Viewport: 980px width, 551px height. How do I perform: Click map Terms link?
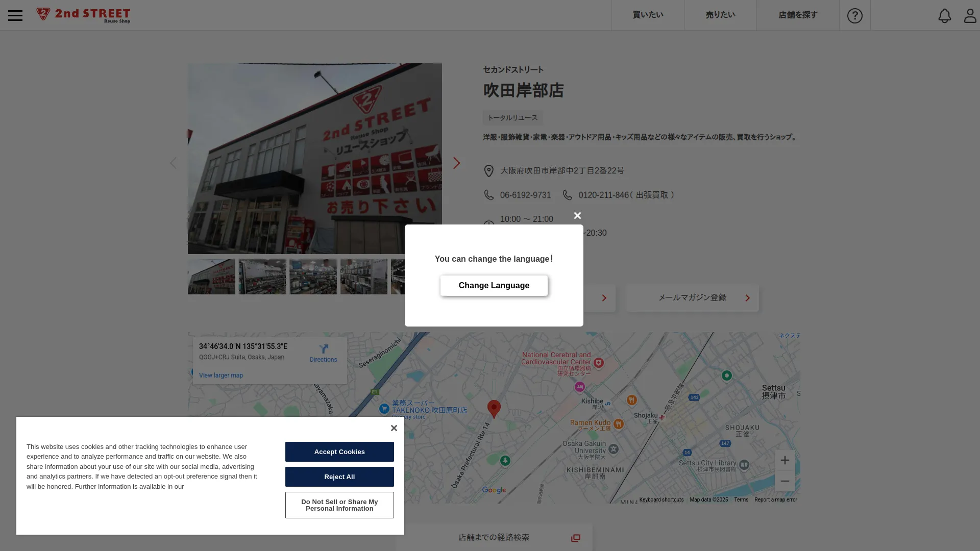(x=741, y=500)
